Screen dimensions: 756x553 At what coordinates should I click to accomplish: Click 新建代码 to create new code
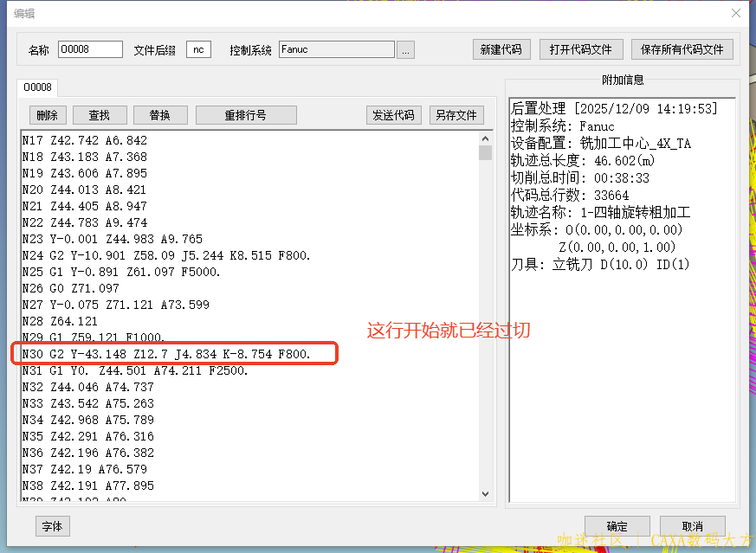coord(501,48)
